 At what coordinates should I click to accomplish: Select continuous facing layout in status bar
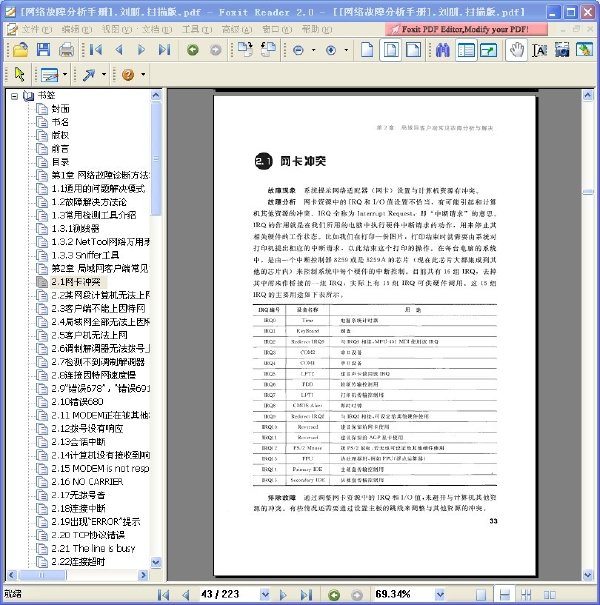click(526, 595)
